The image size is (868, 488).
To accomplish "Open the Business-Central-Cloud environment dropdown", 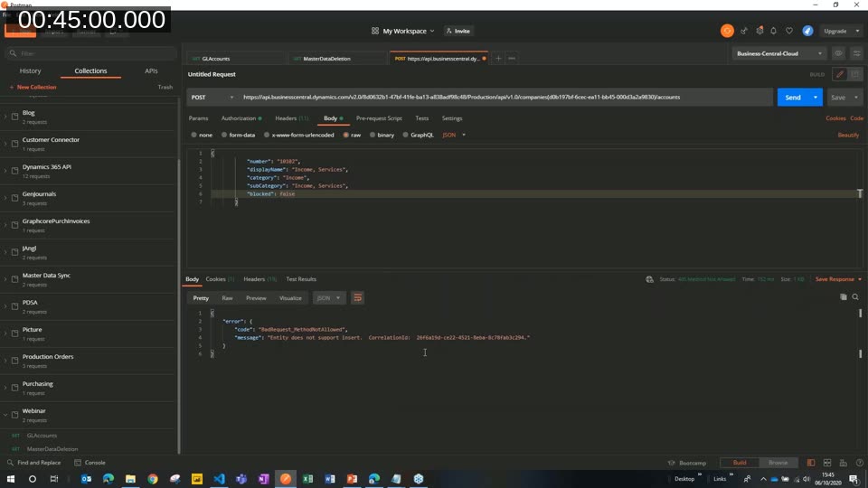I will click(x=779, y=53).
